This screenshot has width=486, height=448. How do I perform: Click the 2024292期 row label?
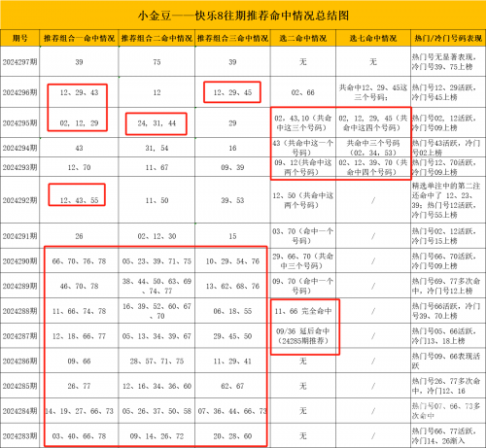point(20,200)
